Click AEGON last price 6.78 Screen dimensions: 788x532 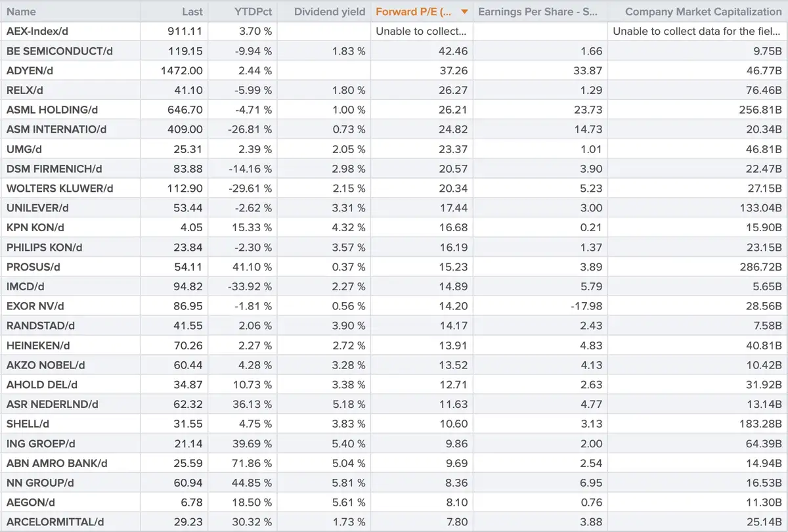(x=192, y=504)
